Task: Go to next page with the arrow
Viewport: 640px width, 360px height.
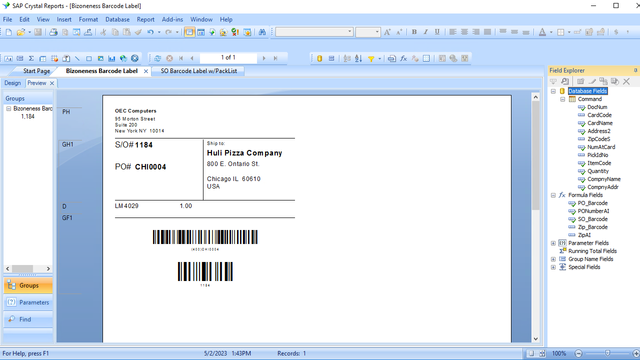Action: [x=264, y=58]
